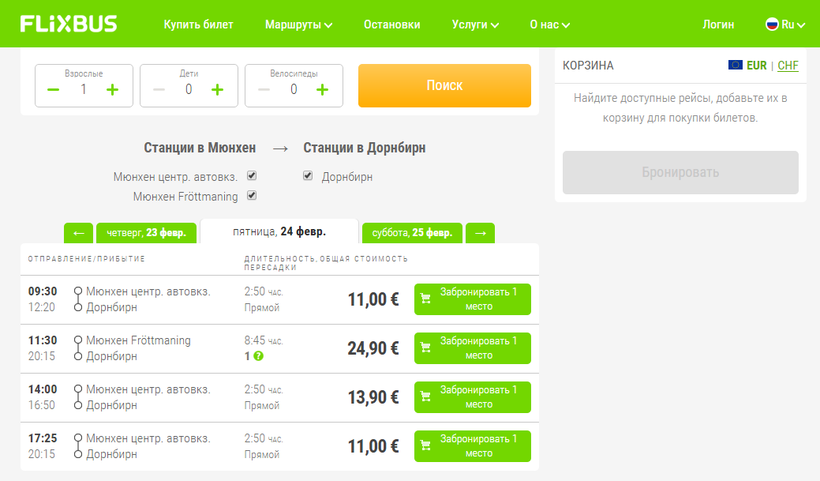Viewport: 820px width, 481px height.
Task: Select четверг, 23 февр. date tab
Action: point(145,233)
